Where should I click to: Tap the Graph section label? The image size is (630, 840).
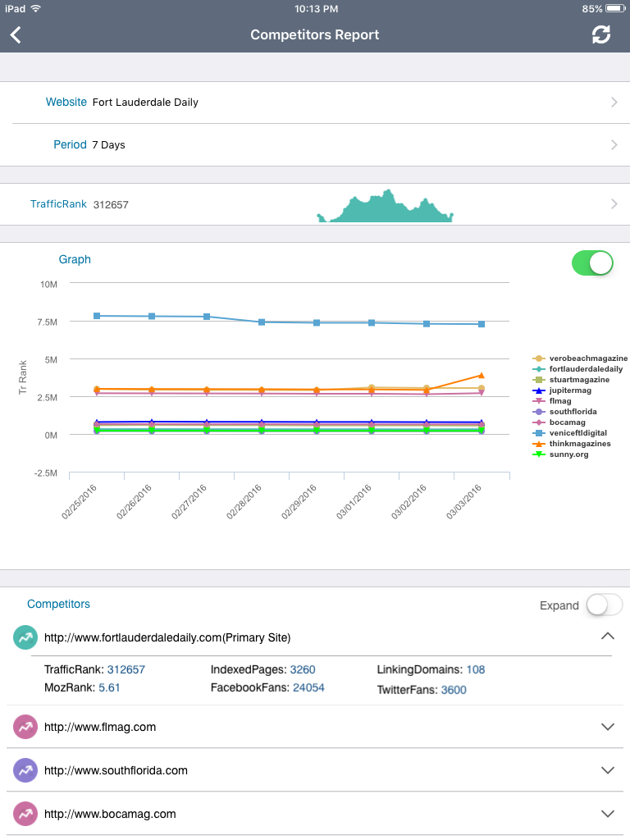tap(75, 260)
